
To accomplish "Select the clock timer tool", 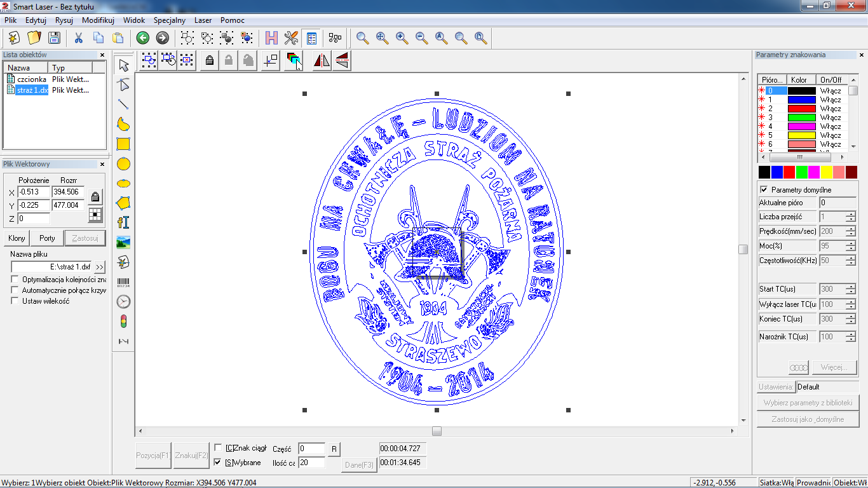I will pyautogui.click(x=123, y=301).
